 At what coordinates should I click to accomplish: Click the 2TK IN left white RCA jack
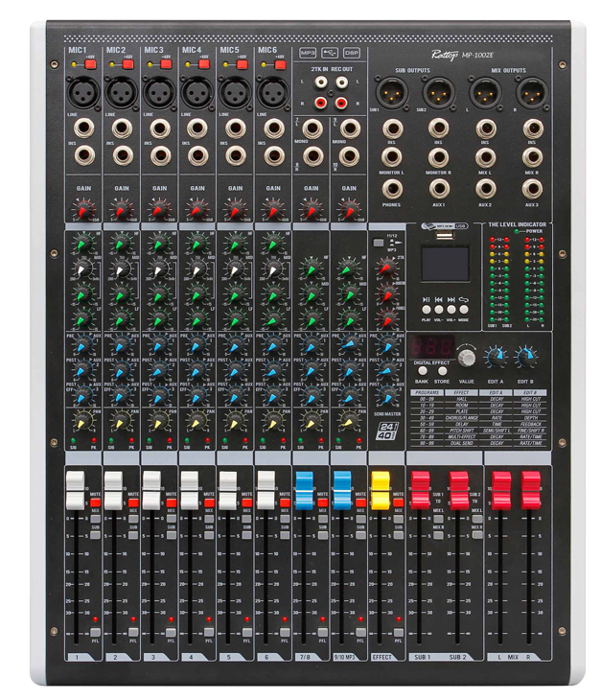(320, 82)
